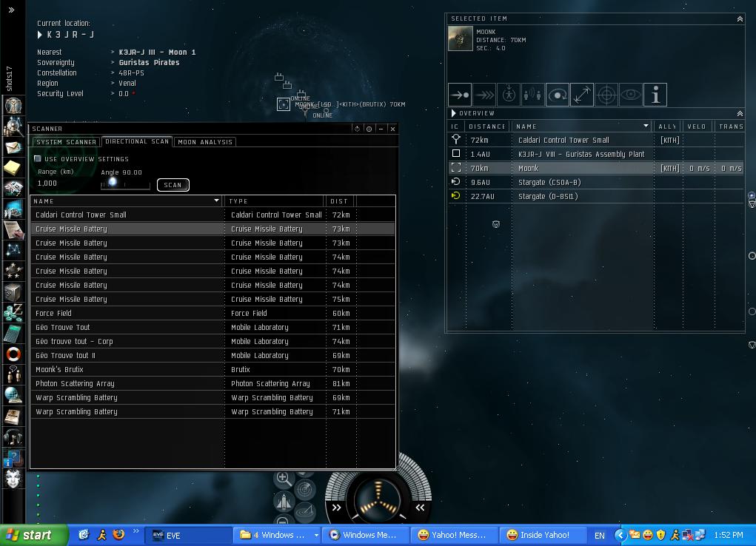
Task: Open the yellow Notepad icon
Action: (x=13, y=168)
